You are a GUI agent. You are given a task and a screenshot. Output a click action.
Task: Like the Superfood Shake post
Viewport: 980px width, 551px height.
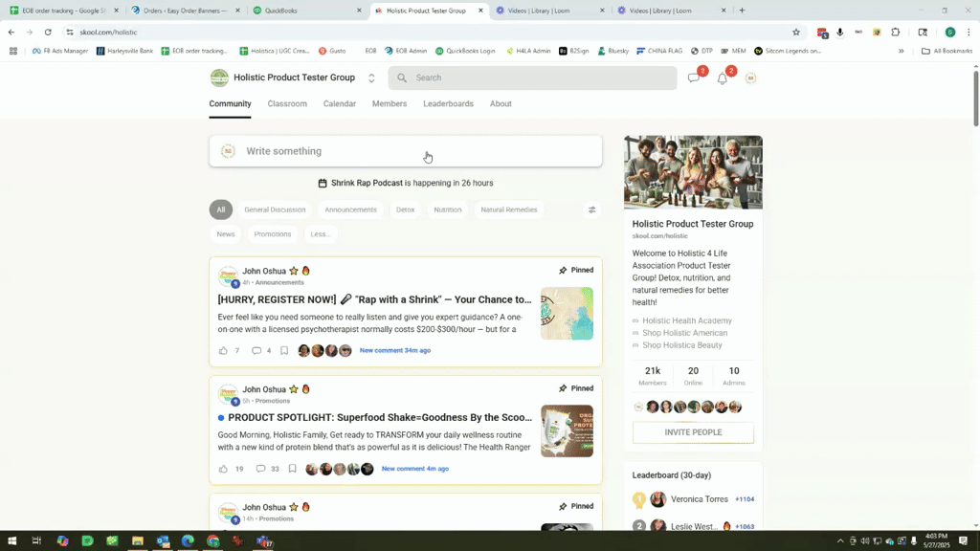click(x=223, y=469)
